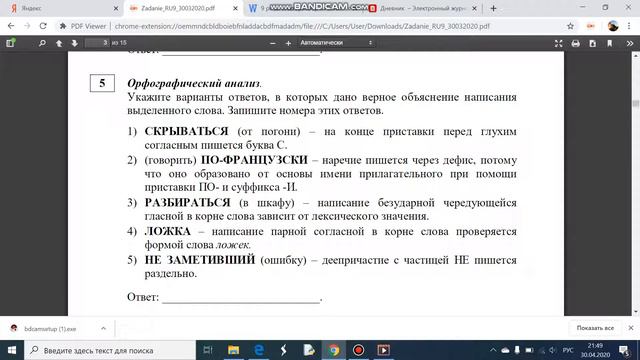Viewport: 640px width, 360px height.
Task: Go to previous page with up arrow
Action: point(59,43)
